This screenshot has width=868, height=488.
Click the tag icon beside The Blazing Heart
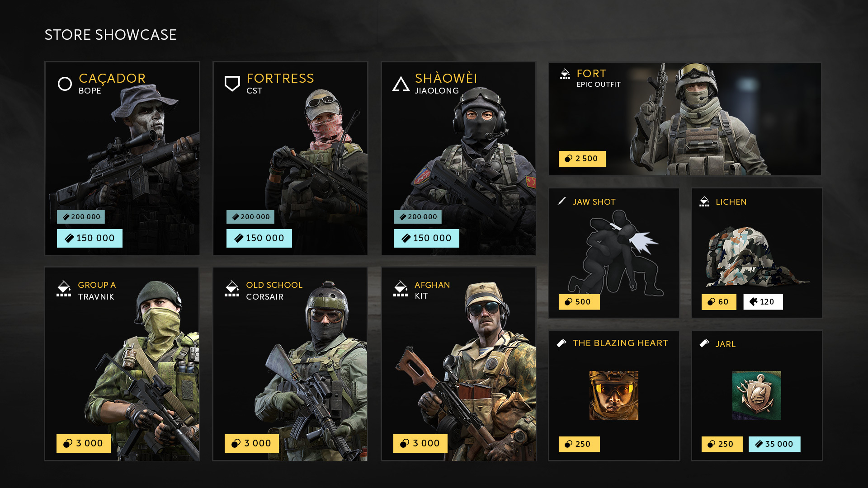pos(561,343)
